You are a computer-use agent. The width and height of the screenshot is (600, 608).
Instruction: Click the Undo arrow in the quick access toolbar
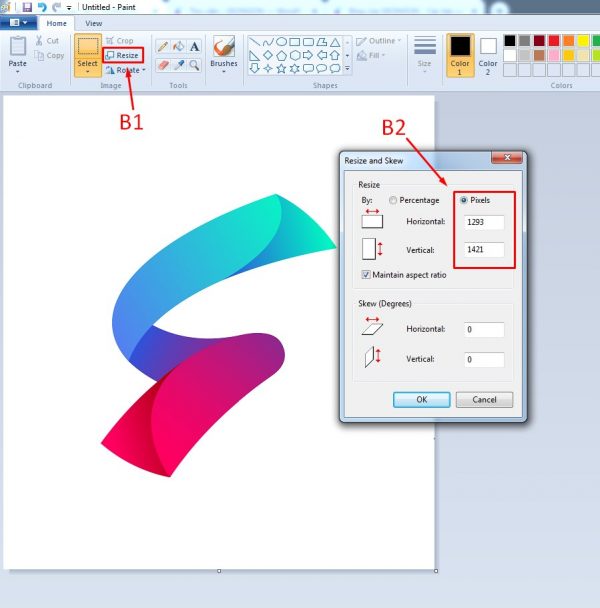[x=42, y=7]
